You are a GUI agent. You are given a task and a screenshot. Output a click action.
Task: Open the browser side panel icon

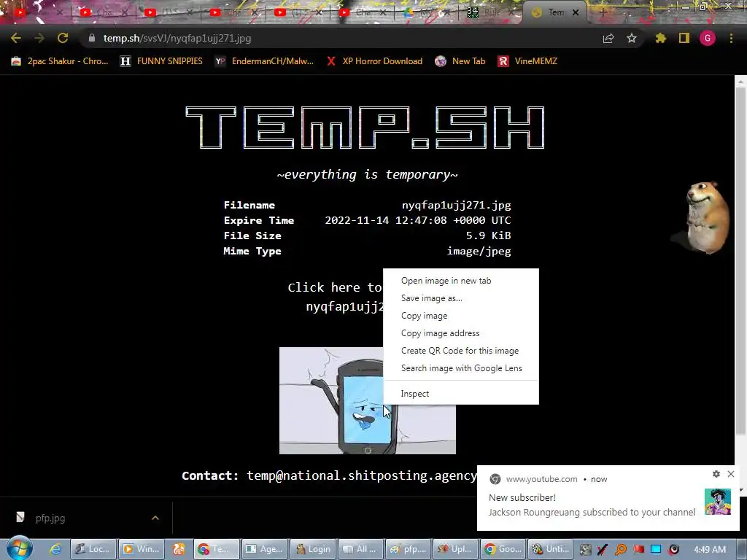tap(684, 38)
